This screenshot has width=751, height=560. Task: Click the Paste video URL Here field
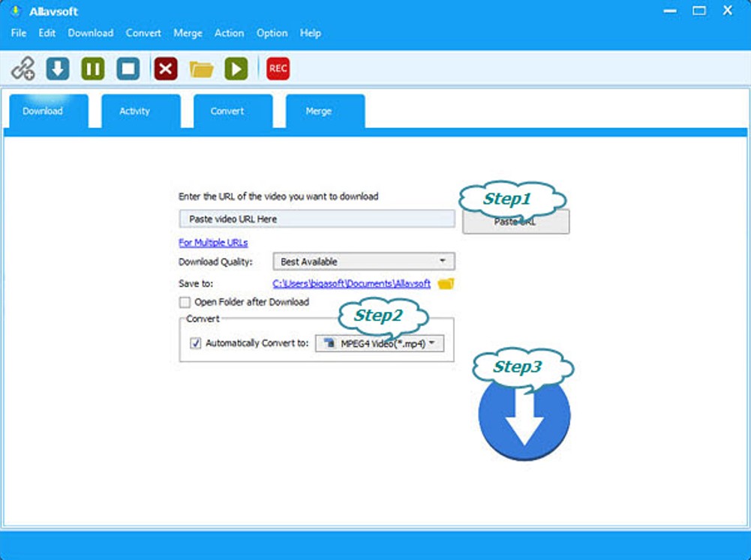click(316, 219)
